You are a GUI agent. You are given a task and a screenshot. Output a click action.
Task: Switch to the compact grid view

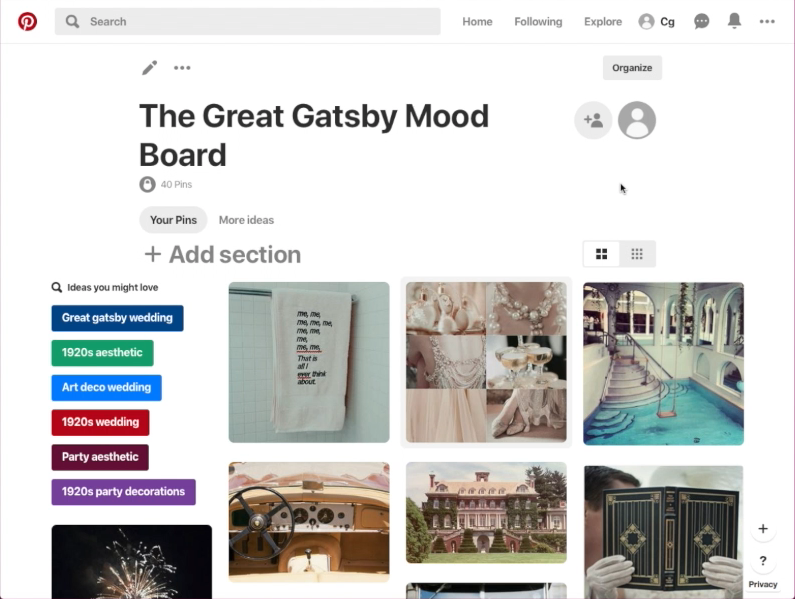(637, 254)
